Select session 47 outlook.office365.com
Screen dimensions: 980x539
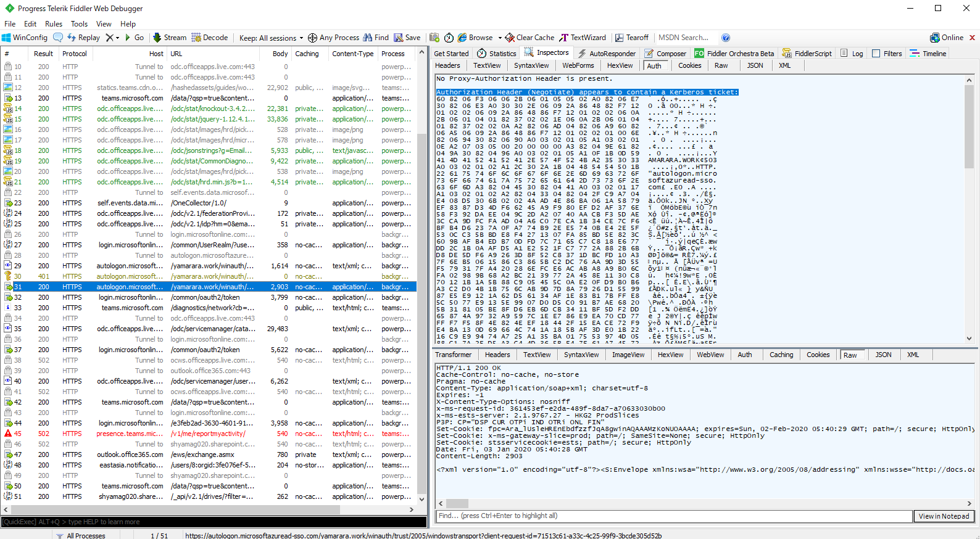(209, 455)
